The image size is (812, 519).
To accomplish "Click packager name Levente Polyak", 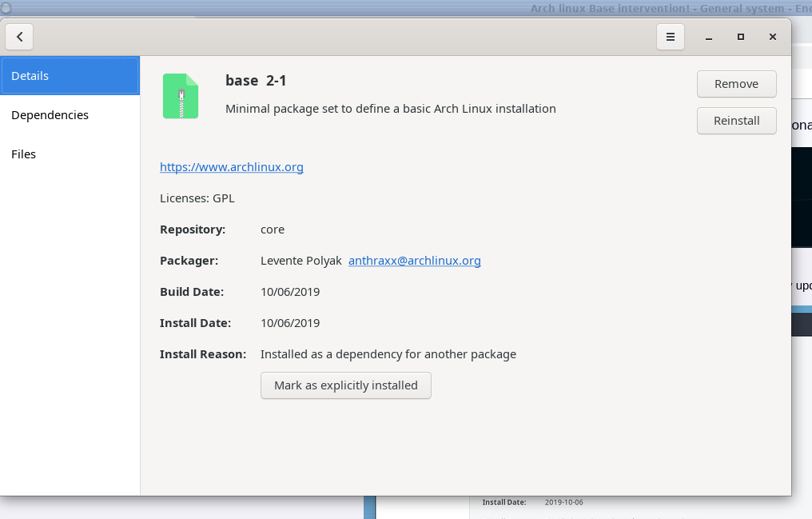I will tap(301, 261).
